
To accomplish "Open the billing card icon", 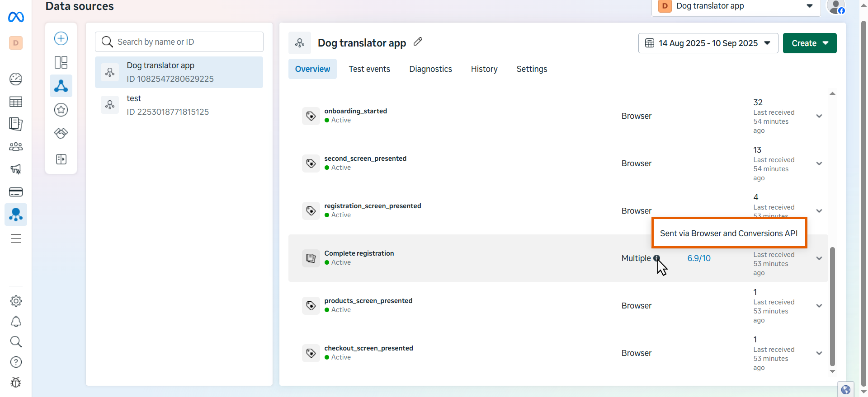I will (x=16, y=192).
